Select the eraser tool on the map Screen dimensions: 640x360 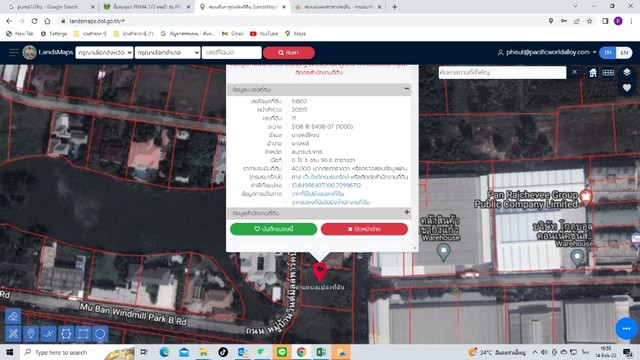pos(13,316)
